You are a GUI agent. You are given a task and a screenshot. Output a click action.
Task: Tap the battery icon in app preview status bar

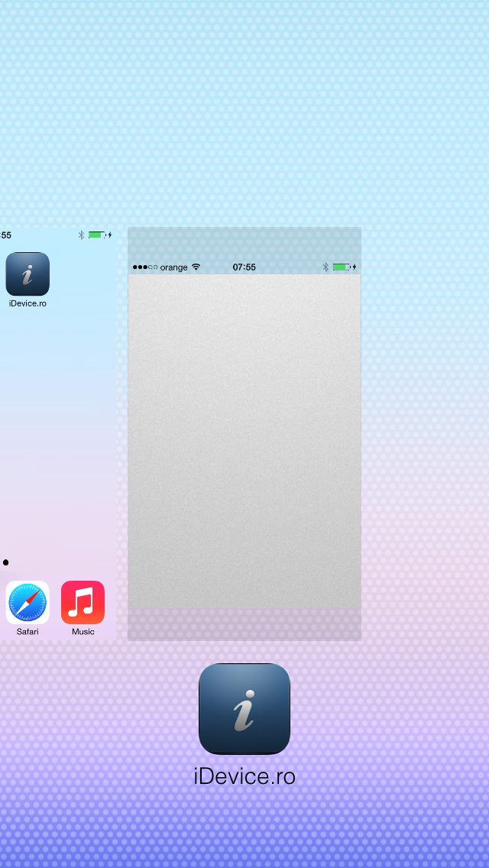click(341, 267)
